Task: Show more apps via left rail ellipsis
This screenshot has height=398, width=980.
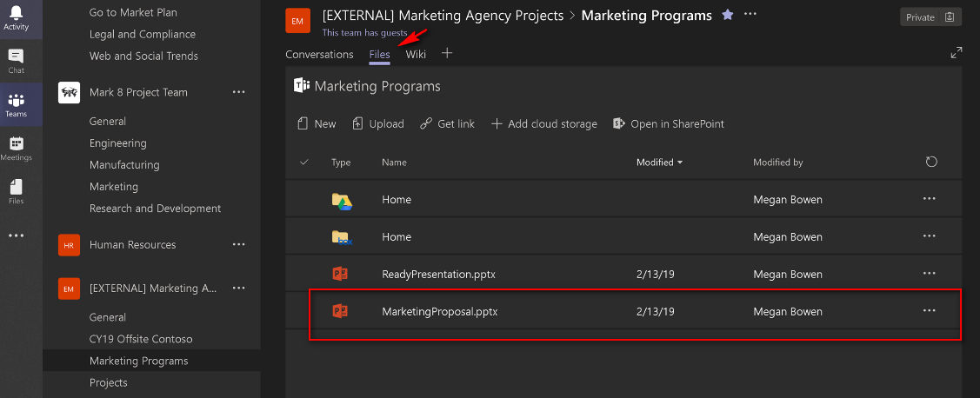Action: (x=17, y=235)
